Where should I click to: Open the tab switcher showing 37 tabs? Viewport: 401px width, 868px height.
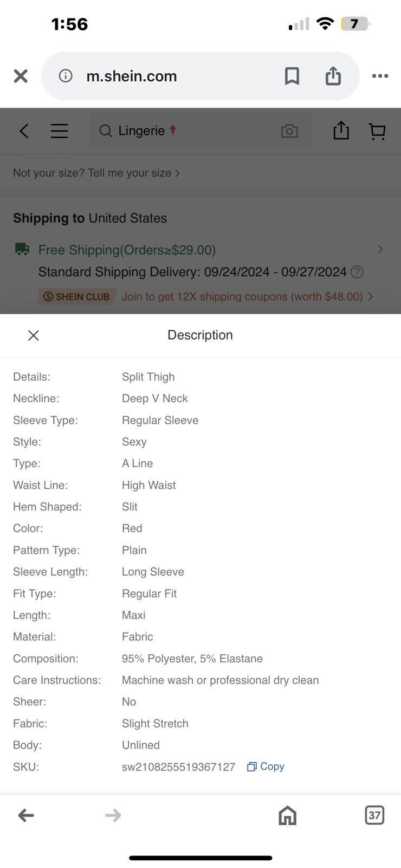coord(374,815)
